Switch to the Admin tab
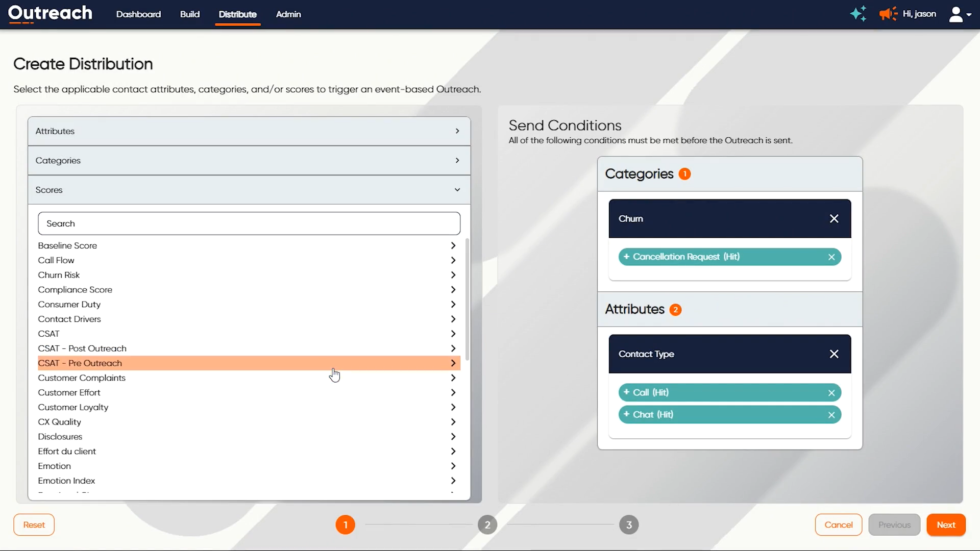Image resolution: width=980 pixels, height=551 pixels. coord(288,14)
